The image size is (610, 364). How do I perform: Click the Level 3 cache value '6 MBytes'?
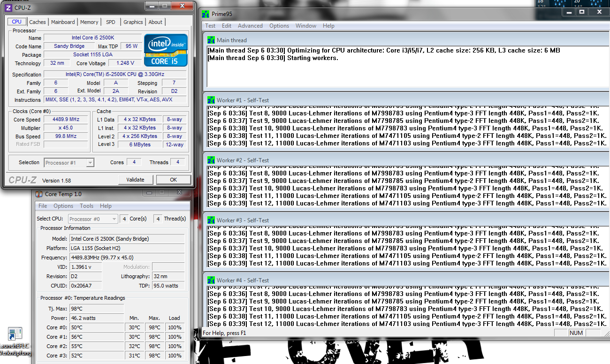tap(140, 144)
